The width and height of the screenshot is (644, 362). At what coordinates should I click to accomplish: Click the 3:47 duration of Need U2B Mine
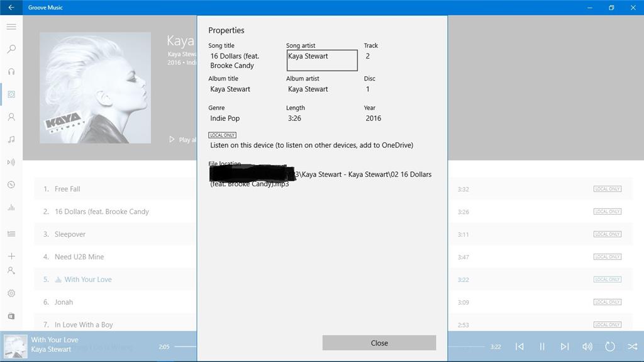point(464,257)
